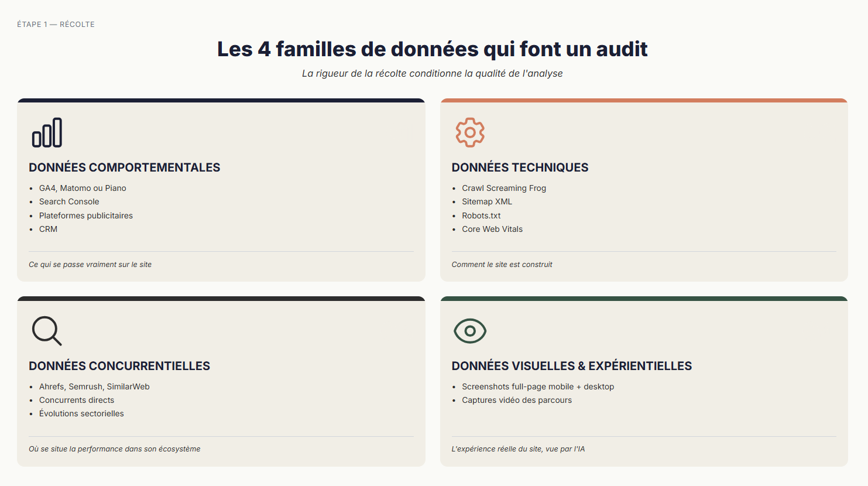Click the 'DONNÉES COMPORTEMENTALES' heading
The image size is (868, 486).
coord(125,167)
